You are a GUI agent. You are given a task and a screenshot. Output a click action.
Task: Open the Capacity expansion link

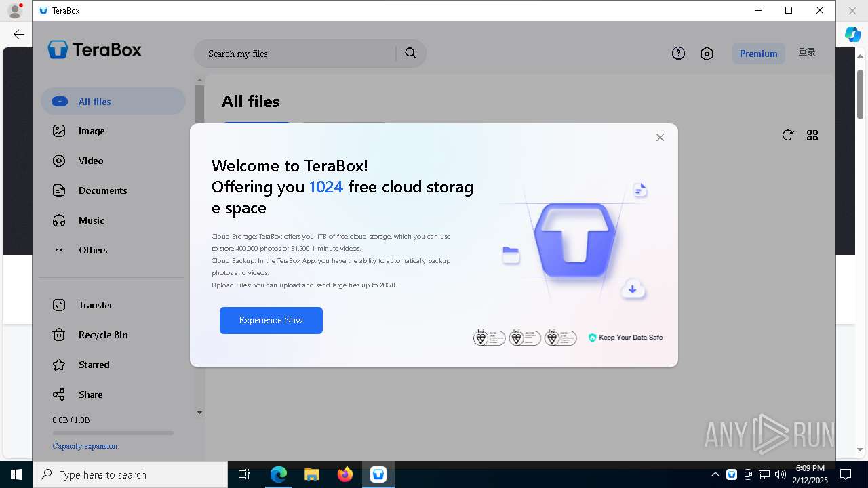click(85, 446)
